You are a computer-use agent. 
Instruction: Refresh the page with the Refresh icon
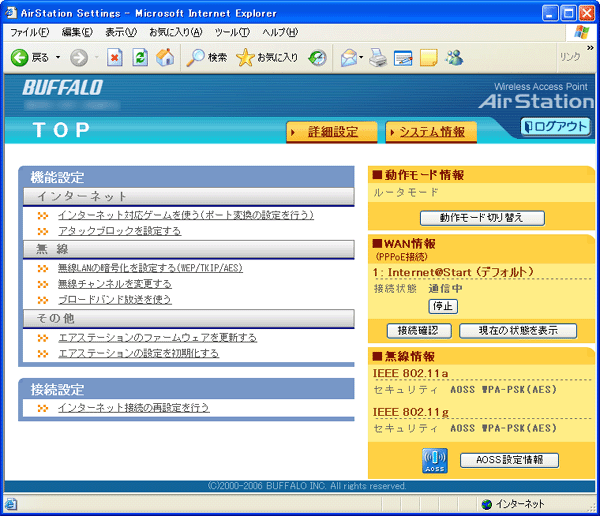[x=140, y=58]
